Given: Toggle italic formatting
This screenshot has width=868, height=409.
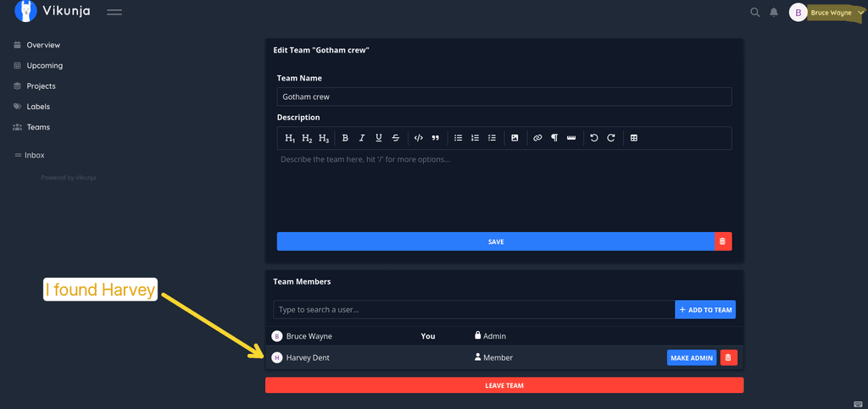Looking at the screenshot, I should 362,138.
